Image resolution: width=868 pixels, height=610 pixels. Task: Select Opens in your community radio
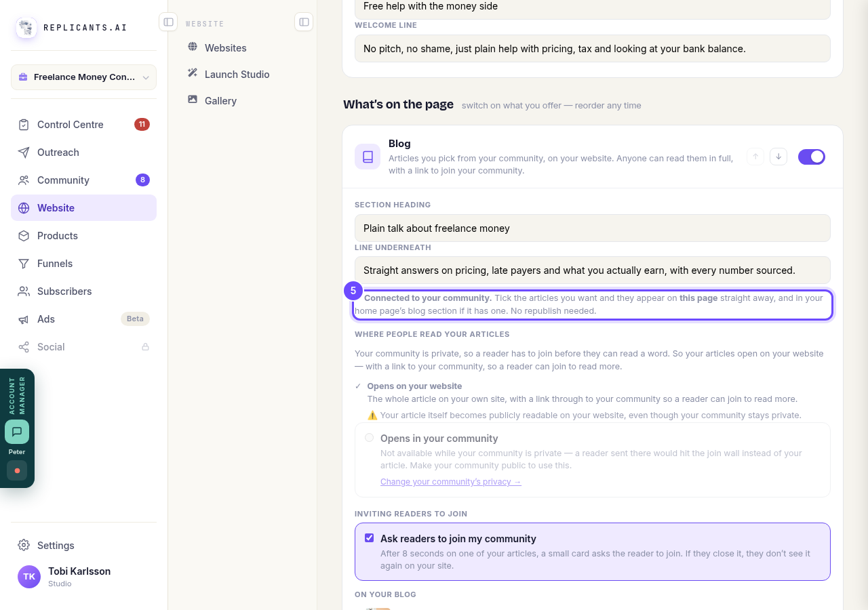pos(369,438)
